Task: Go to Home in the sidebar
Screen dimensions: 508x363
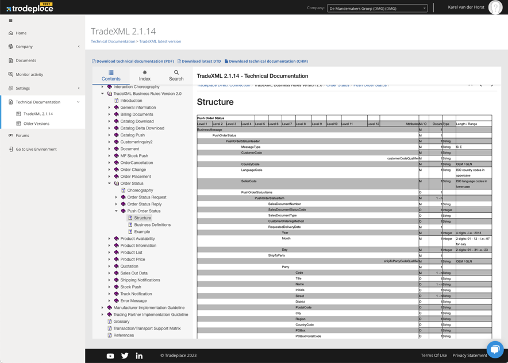Action: (x=21, y=33)
